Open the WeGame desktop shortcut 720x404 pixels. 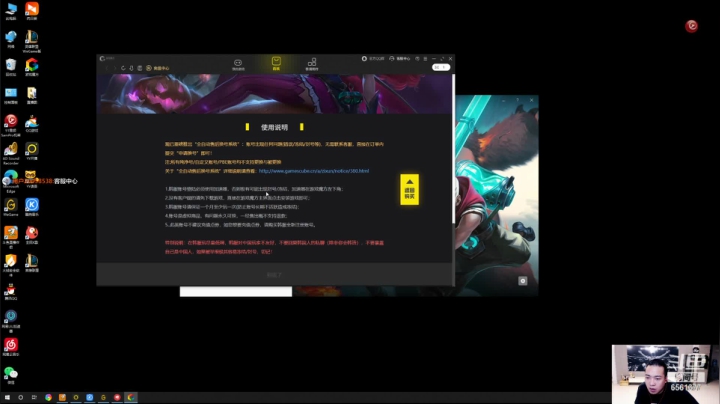11,207
